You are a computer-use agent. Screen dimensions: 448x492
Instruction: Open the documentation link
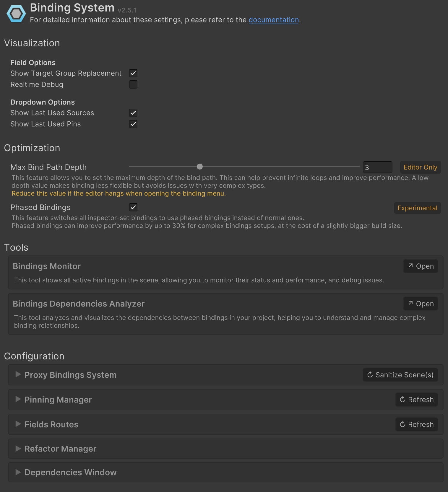(274, 20)
